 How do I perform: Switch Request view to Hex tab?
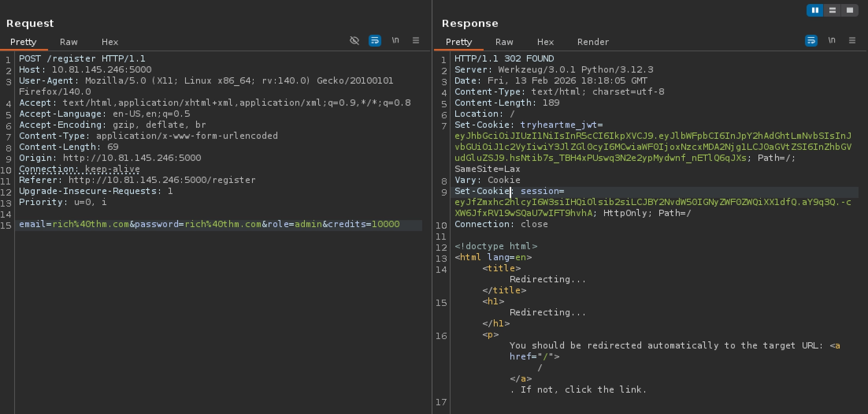tap(110, 42)
